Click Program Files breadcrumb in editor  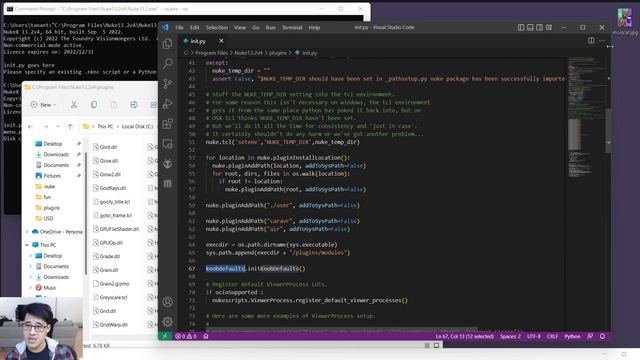pyautogui.click(x=211, y=53)
